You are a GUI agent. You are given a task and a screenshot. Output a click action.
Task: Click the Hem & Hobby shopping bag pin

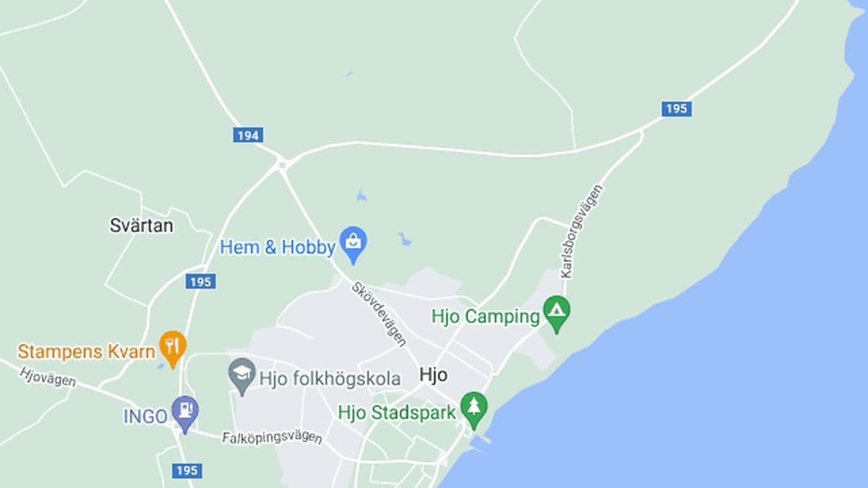coord(354,245)
